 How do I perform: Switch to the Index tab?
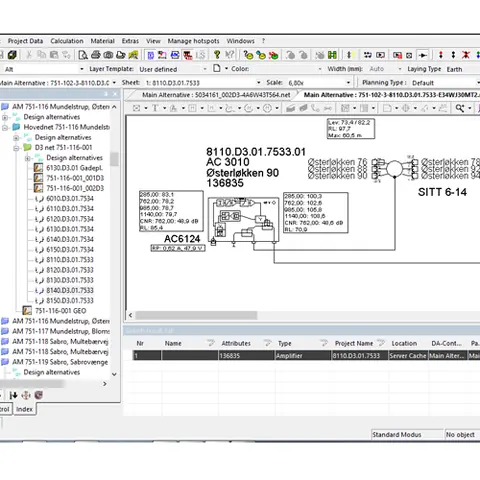tap(24, 409)
